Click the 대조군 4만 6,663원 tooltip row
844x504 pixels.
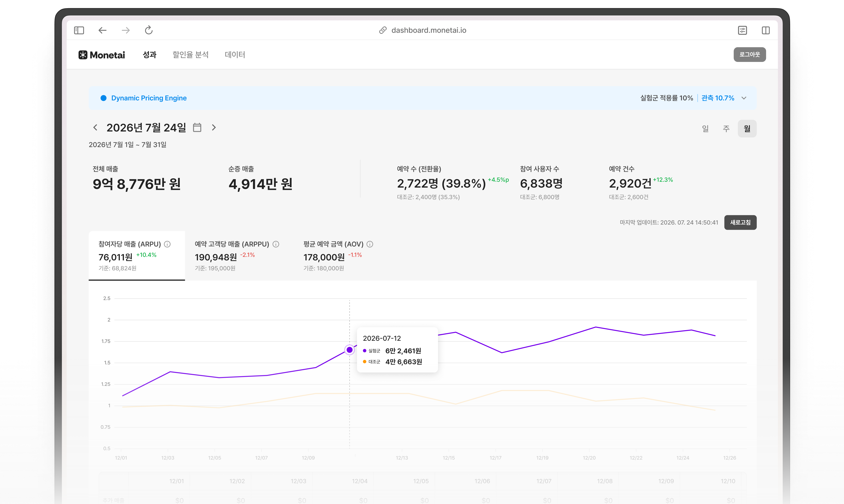click(x=392, y=362)
